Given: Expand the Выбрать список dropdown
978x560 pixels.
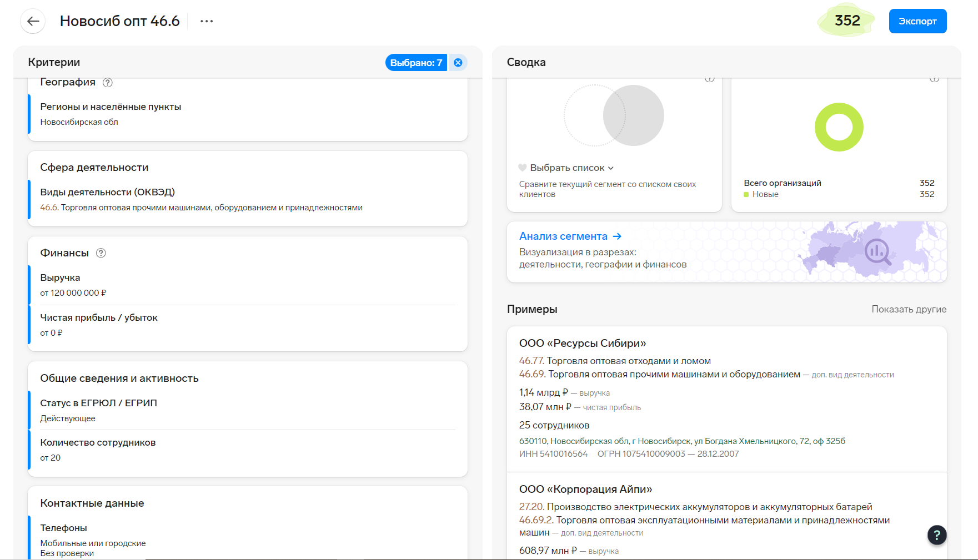Looking at the screenshot, I should [572, 168].
